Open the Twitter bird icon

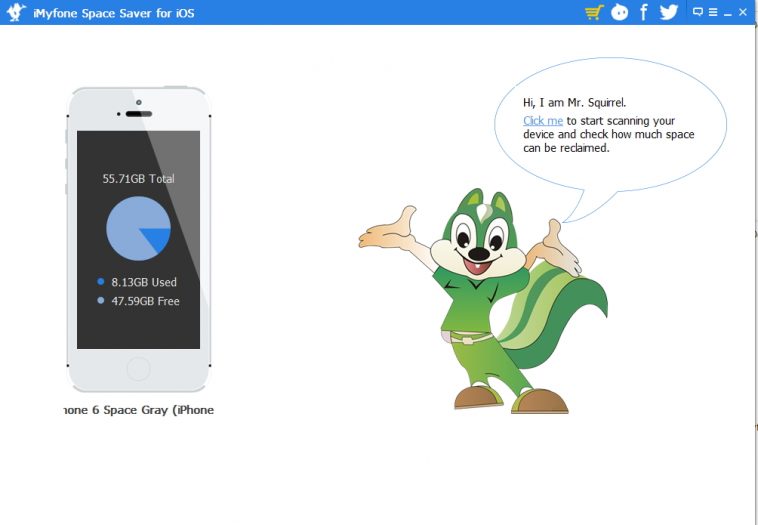tap(669, 12)
